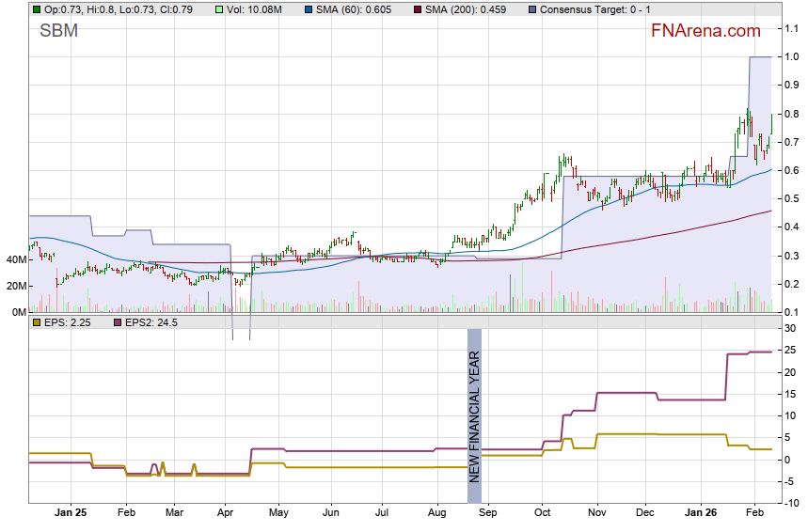Viewport: 808px width, 532px height.
Task: Click the 40M volume axis label
Action: [x=16, y=259]
